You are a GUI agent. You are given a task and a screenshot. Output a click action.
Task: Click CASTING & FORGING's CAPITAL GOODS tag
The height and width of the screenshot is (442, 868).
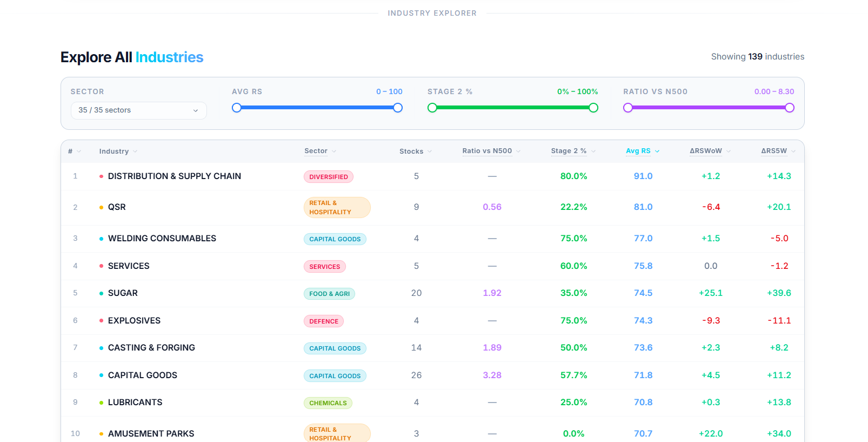click(335, 348)
